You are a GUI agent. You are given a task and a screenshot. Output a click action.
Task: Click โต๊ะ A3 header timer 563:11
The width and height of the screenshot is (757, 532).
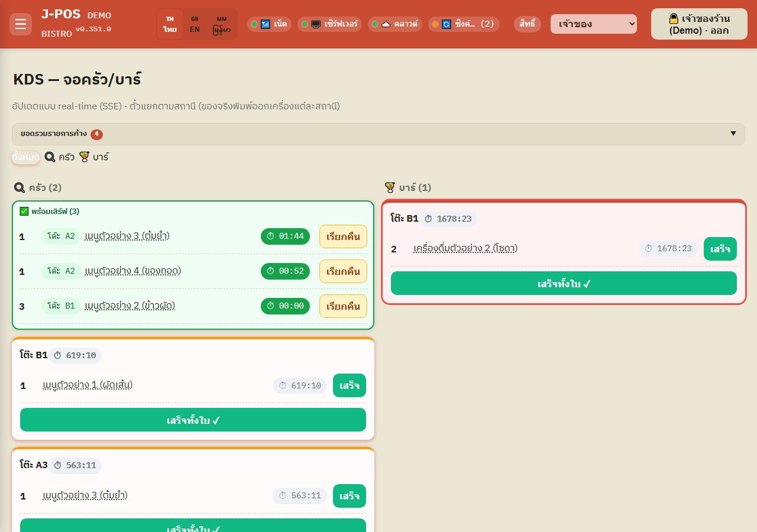click(75, 466)
